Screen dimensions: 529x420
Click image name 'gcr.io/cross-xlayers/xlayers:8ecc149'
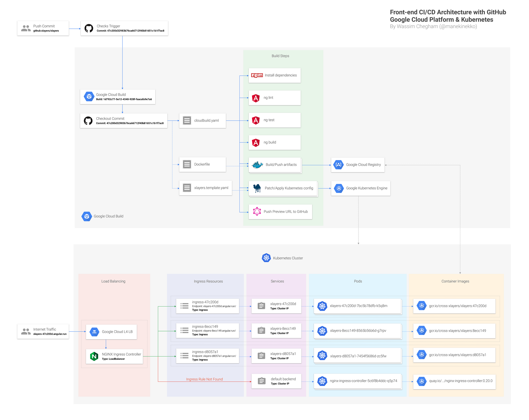[x=457, y=331]
